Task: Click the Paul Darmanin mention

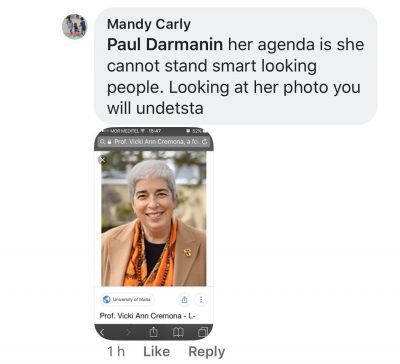Action: point(165,45)
